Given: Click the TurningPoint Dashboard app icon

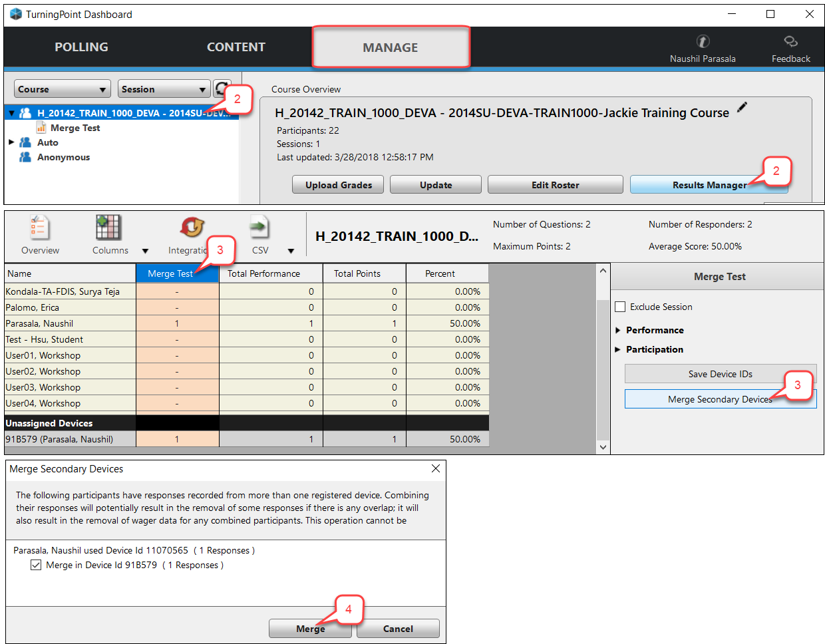Looking at the screenshot, I should point(16,14).
